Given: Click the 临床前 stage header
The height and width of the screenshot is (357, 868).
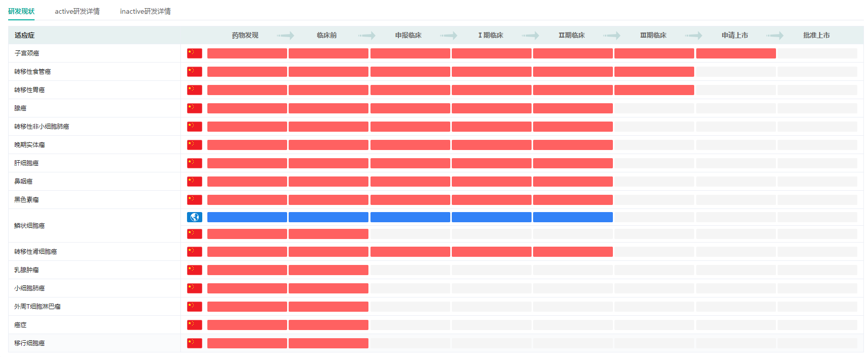Looking at the screenshot, I should tap(327, 35).
